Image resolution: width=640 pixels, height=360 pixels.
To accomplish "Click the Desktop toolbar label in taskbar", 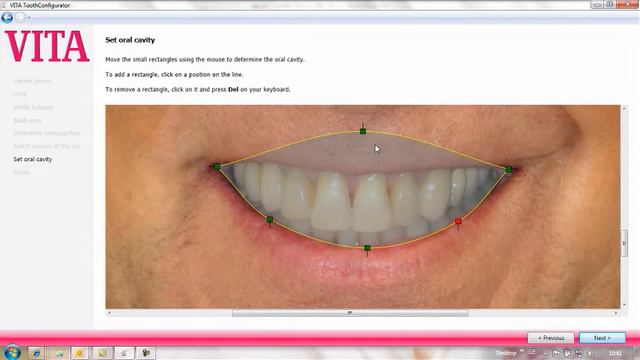I will coord(506,353).
